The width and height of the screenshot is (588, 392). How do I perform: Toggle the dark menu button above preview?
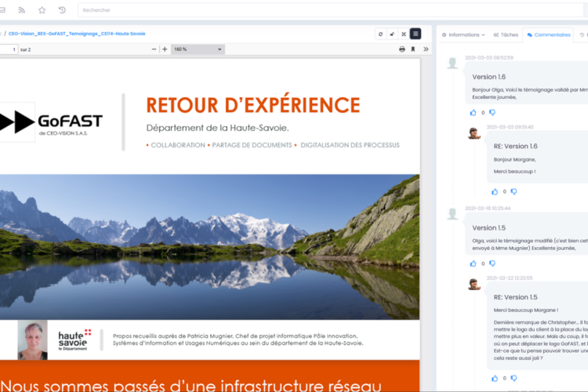[416, 34]
